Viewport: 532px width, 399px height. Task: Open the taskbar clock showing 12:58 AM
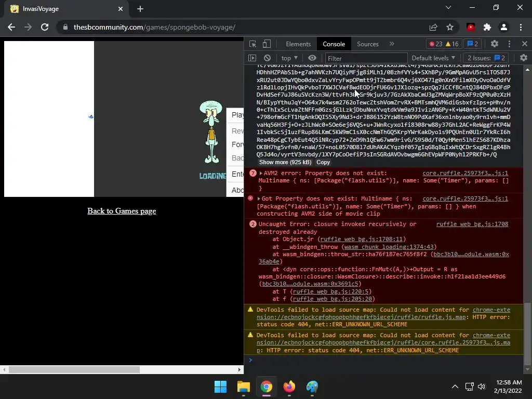click(x=508, y=387)
